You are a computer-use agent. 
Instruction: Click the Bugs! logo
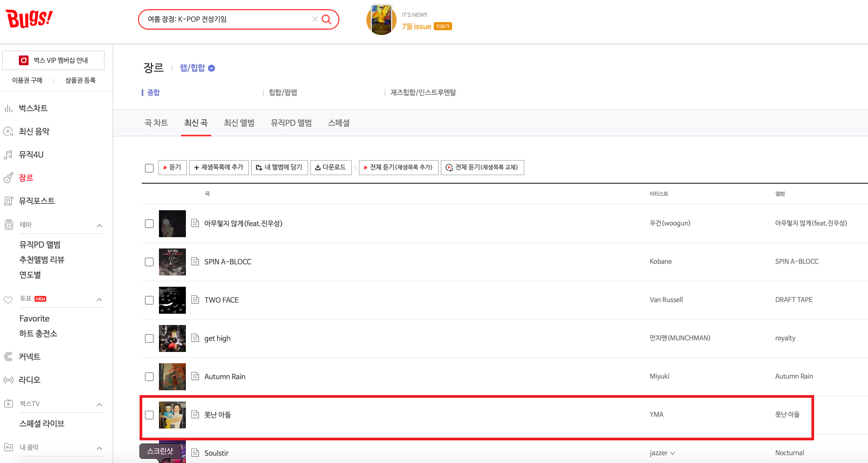click(29, 19)
